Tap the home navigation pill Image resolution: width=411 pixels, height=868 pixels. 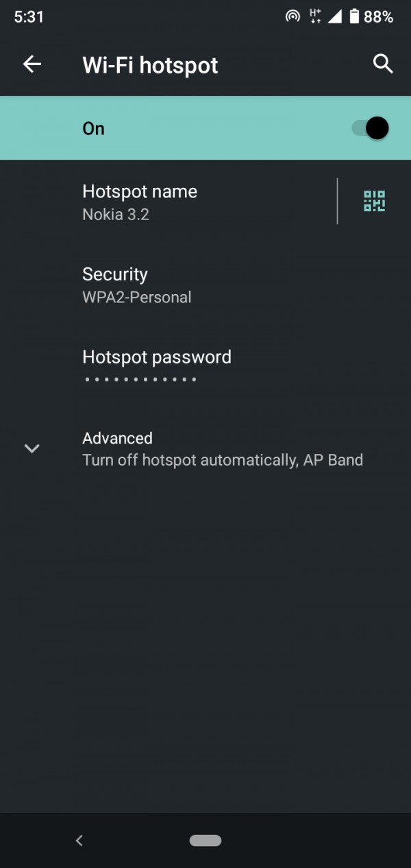coord(206,841)
